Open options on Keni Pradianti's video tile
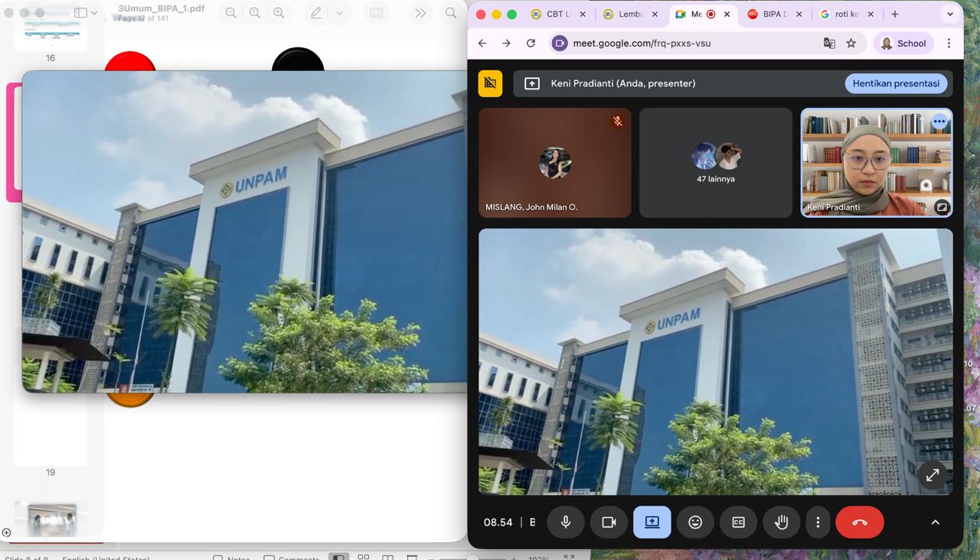Viewport: 980px width, 560px height. point(939,122)
